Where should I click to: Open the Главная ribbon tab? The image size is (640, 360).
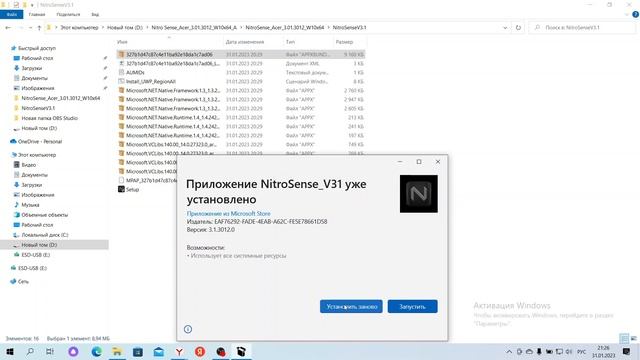coord(37,14)
